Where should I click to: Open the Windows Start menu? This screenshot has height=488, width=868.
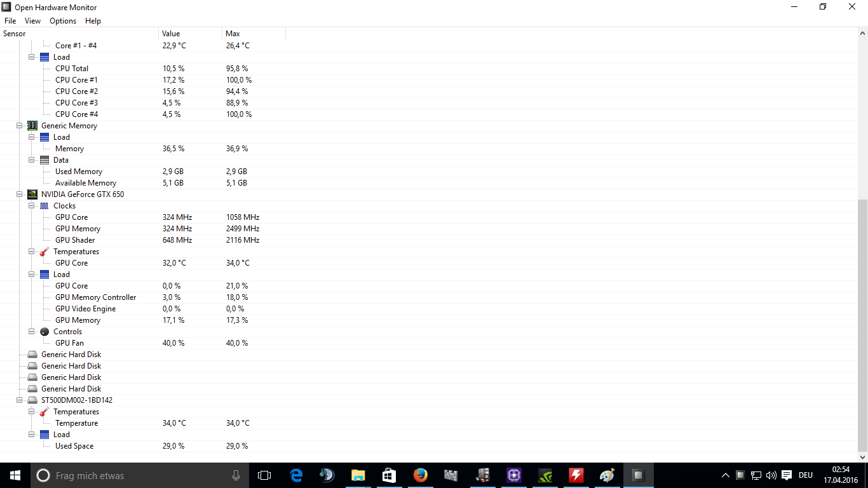pos(15,475)
